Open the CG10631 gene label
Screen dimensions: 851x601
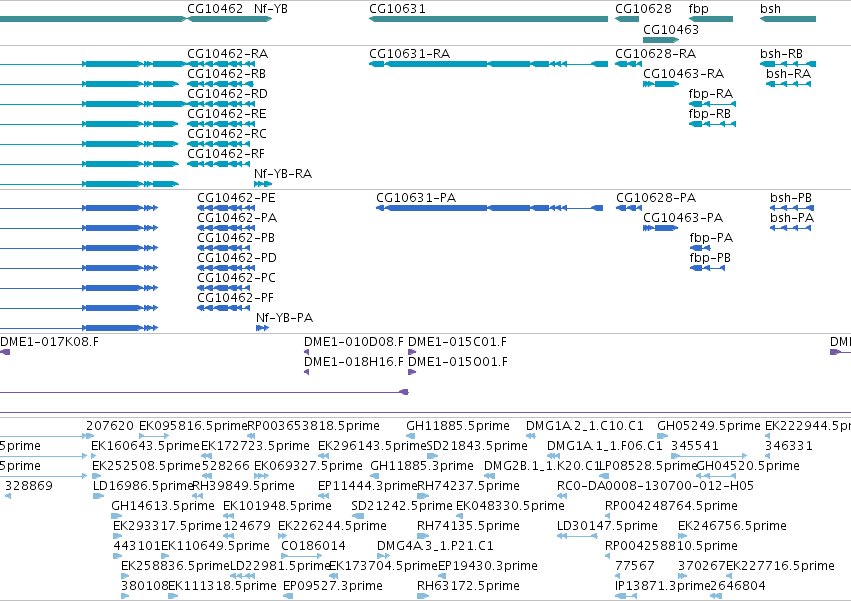click(x=397, y=9)
